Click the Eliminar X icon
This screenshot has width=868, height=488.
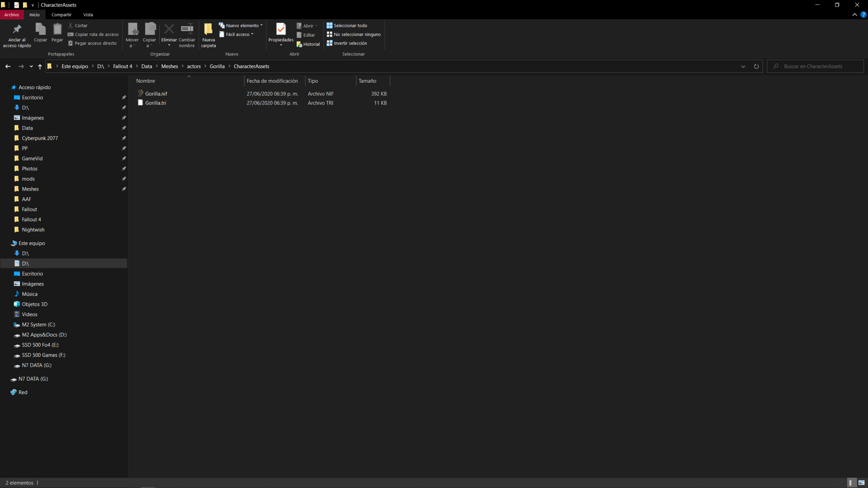point(169,29)
